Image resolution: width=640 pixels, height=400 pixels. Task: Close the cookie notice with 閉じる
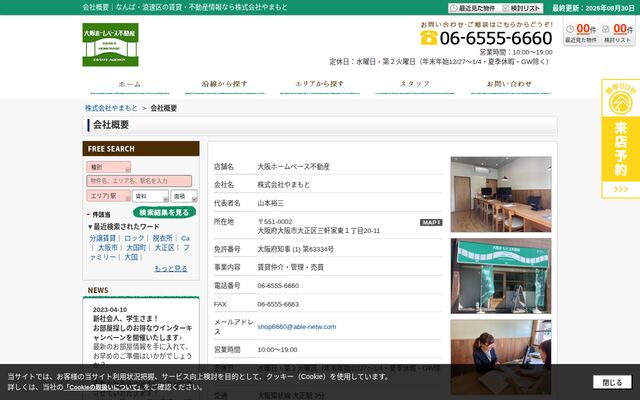pyautogui.click(x=612, y=382)
